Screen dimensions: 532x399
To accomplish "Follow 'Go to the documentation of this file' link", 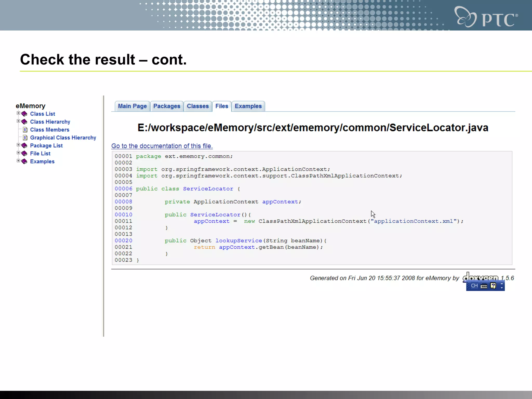I will click(x=162, y=146).
